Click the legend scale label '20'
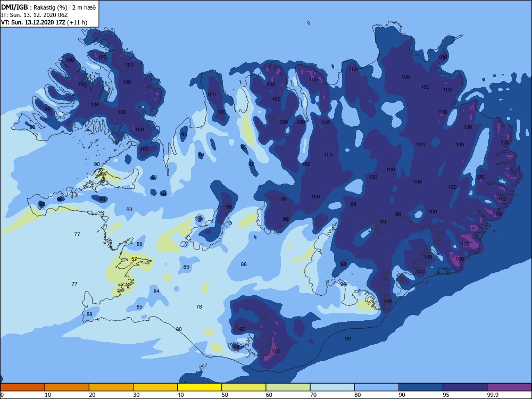This screenshot has height=399, width=532. click(x=92, y=395)
